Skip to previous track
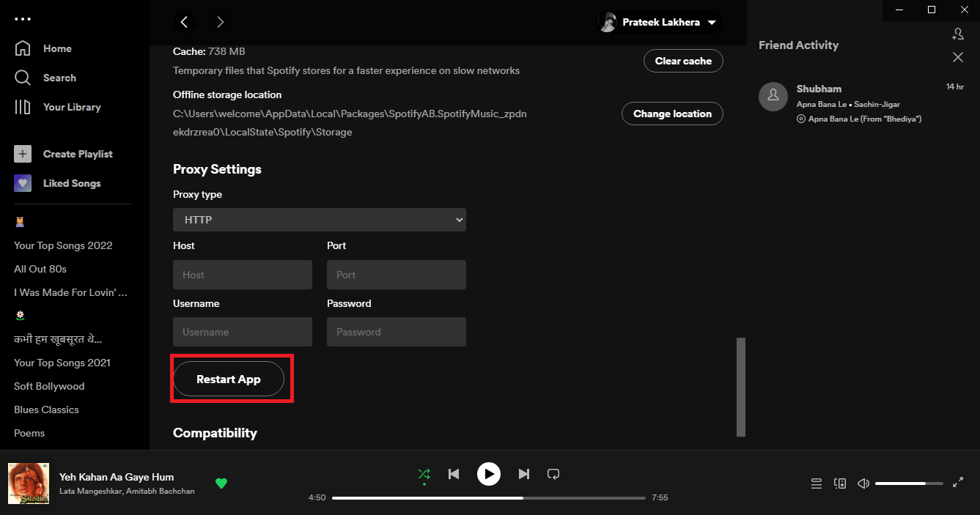This screenshot has height=515, width=980. (454, 474)
